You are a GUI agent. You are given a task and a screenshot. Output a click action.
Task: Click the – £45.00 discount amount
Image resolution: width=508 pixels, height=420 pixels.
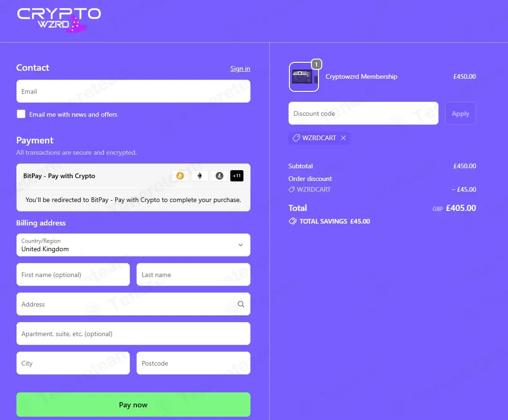[x=464, y=189]
